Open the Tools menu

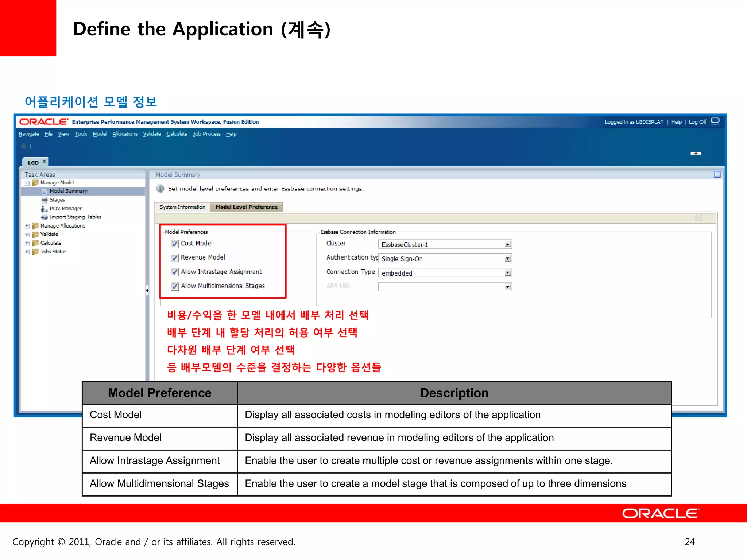(81, 134)
